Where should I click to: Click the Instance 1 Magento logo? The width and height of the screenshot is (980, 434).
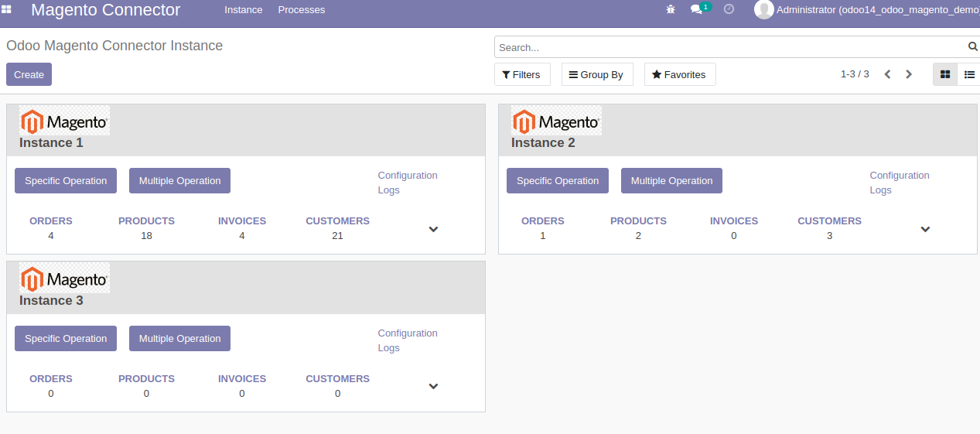tap(64, 121)
